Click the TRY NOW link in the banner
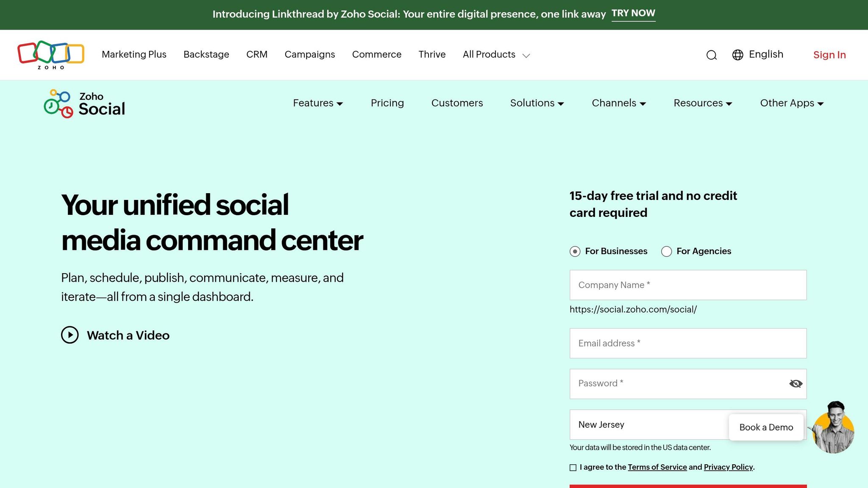The image size is (868, 488). tap(633, 13)
